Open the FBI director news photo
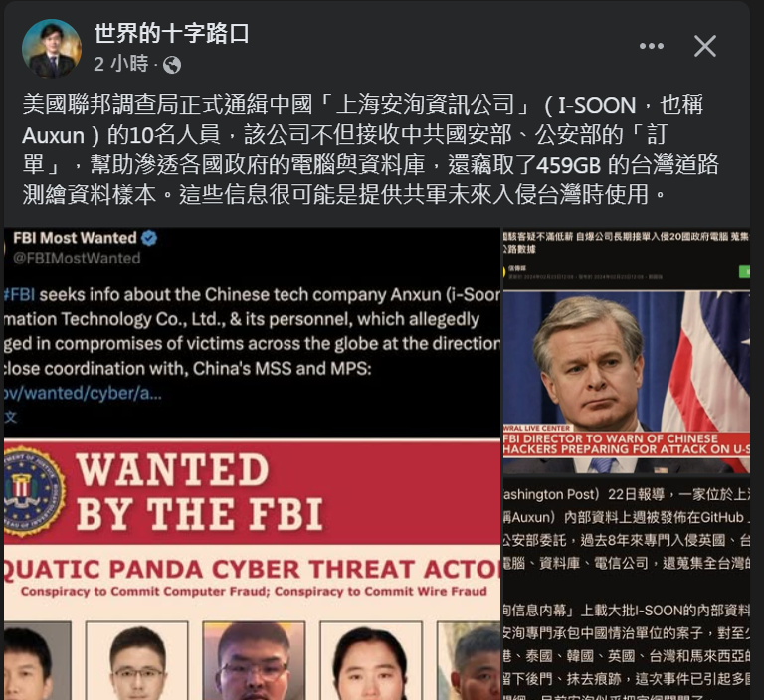This screenshot has width=764, height=700. [x=626, y=382]
